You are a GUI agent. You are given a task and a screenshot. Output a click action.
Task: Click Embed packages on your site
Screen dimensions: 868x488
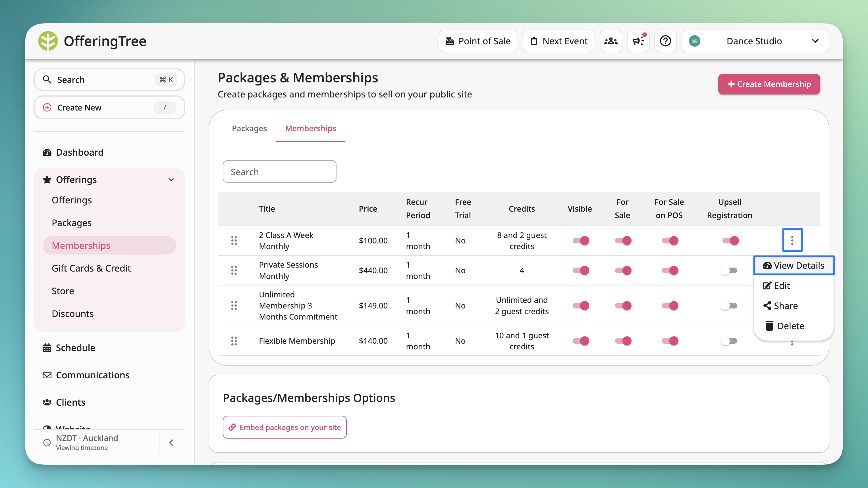pyautogui.click(x=285, y=427)
